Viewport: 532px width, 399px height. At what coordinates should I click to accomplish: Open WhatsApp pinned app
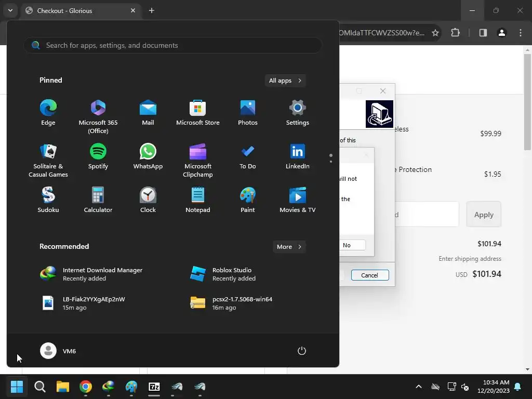148,156
